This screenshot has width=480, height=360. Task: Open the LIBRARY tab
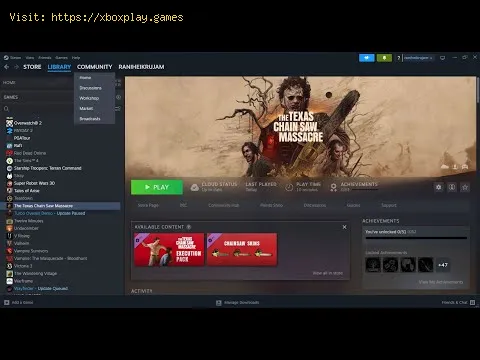coord(59,67)
